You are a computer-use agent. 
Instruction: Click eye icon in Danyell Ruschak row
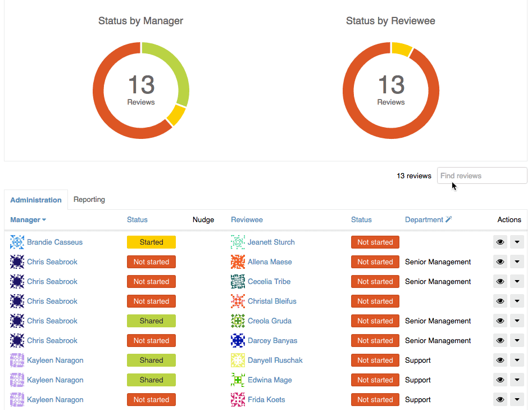pos(500,361)
